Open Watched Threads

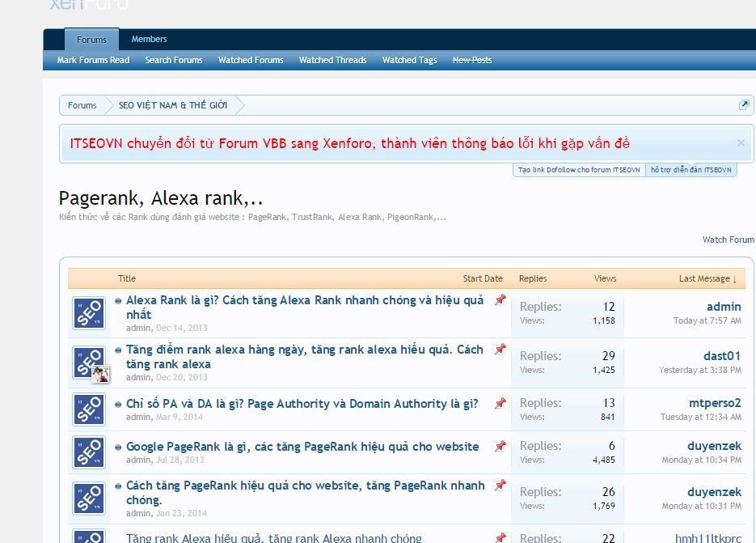coord(332,61)
